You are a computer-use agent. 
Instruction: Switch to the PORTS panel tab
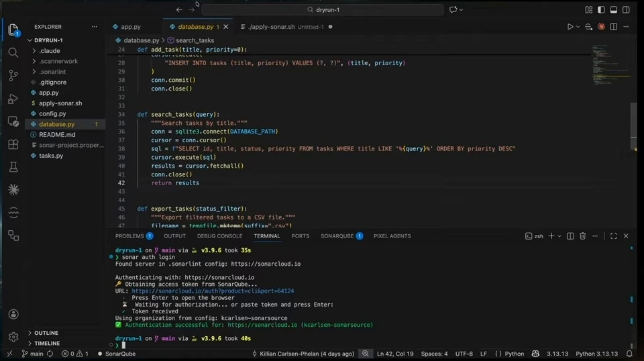[x=301, y=236]
